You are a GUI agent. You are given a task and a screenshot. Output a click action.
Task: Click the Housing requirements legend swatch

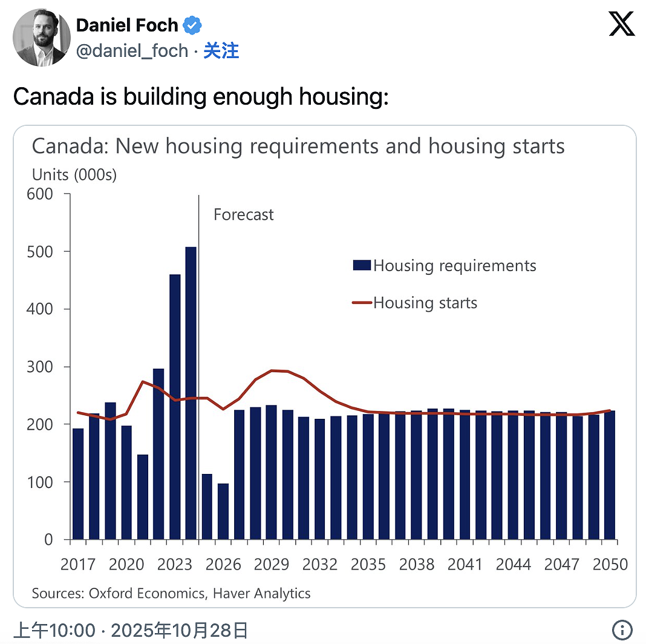tap(362, 265)
